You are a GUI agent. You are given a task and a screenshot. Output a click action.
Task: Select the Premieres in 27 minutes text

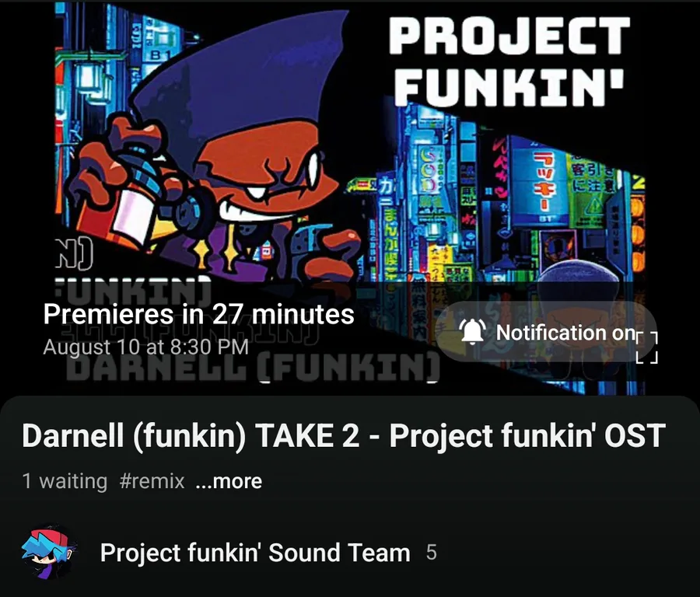198,314
